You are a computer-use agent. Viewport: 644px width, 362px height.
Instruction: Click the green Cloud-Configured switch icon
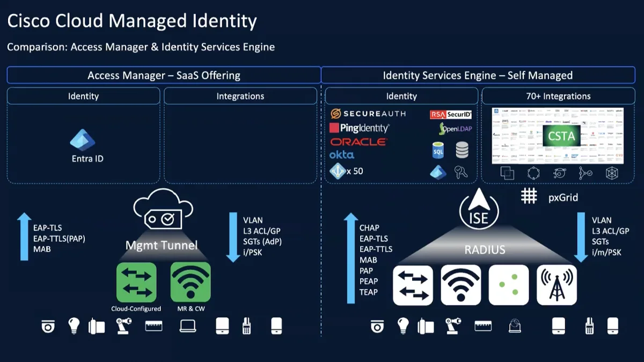point(136,282)
